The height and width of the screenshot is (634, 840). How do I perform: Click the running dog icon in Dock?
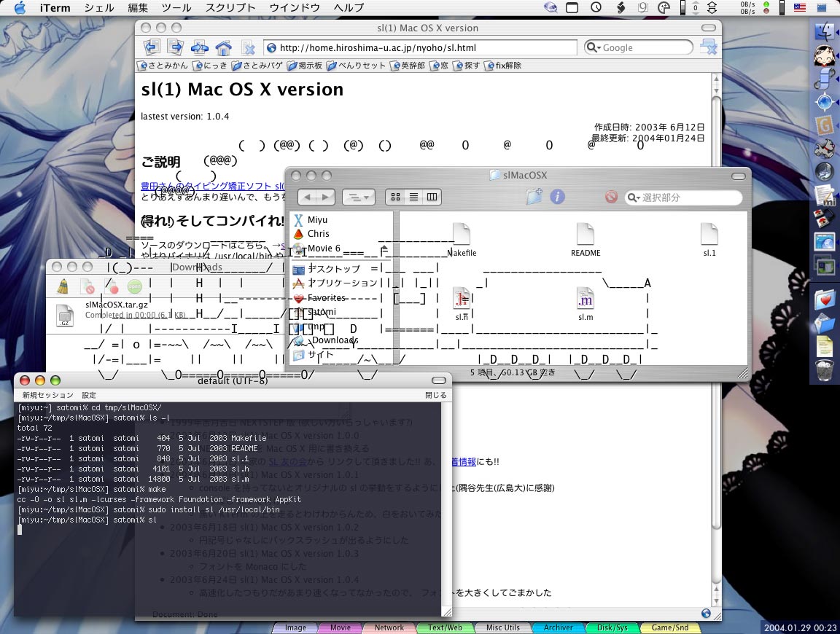[825, 149]
